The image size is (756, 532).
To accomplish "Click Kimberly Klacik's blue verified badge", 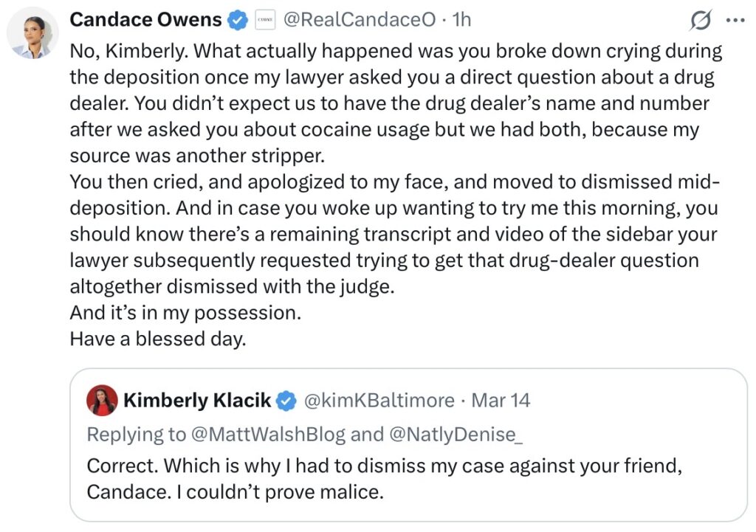I will pos(286,401).
